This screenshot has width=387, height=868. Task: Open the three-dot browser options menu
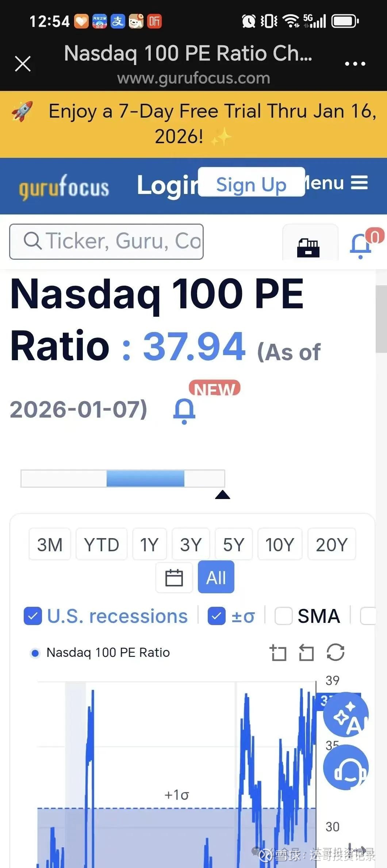click(x=355, y=64)
